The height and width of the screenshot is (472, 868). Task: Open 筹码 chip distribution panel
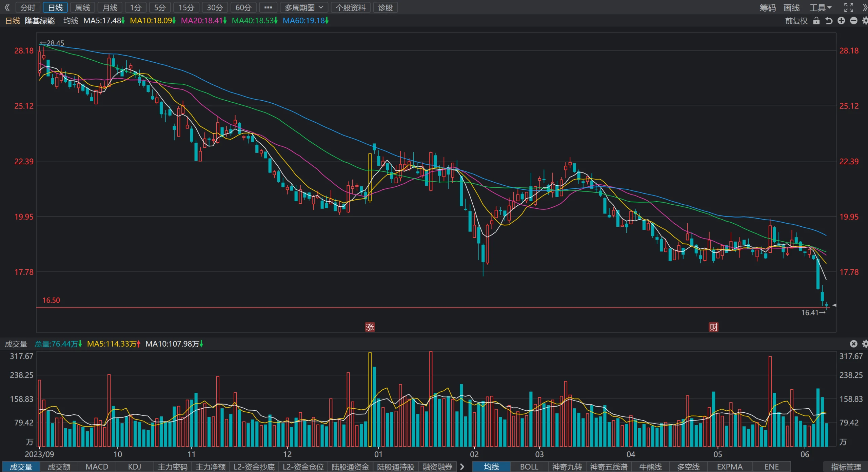tap(768, 7)
